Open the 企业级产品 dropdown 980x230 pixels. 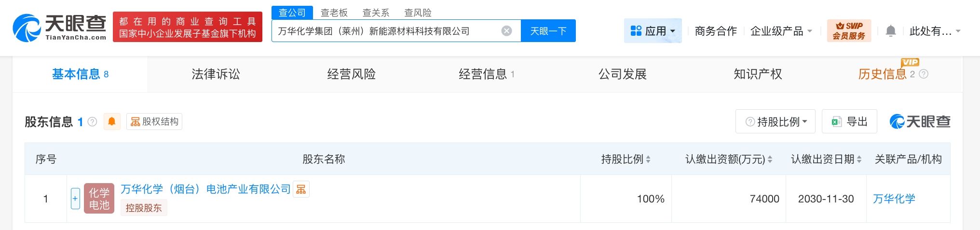pos(781,31)
